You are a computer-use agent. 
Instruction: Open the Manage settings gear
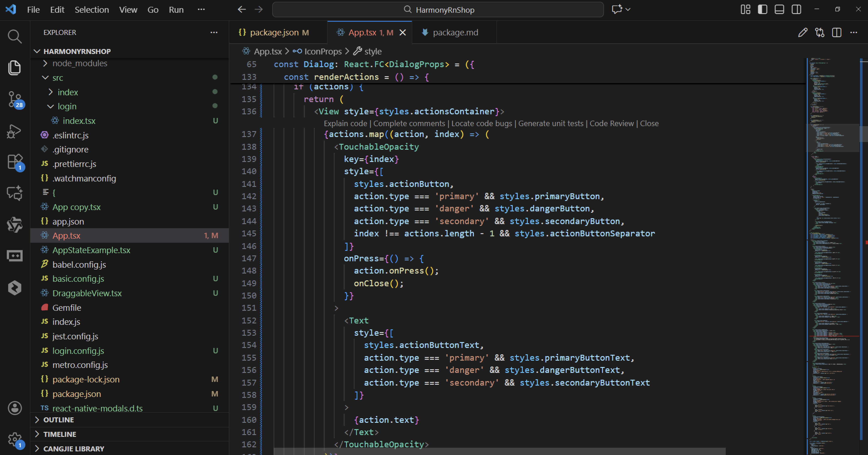tap(14, 439)
